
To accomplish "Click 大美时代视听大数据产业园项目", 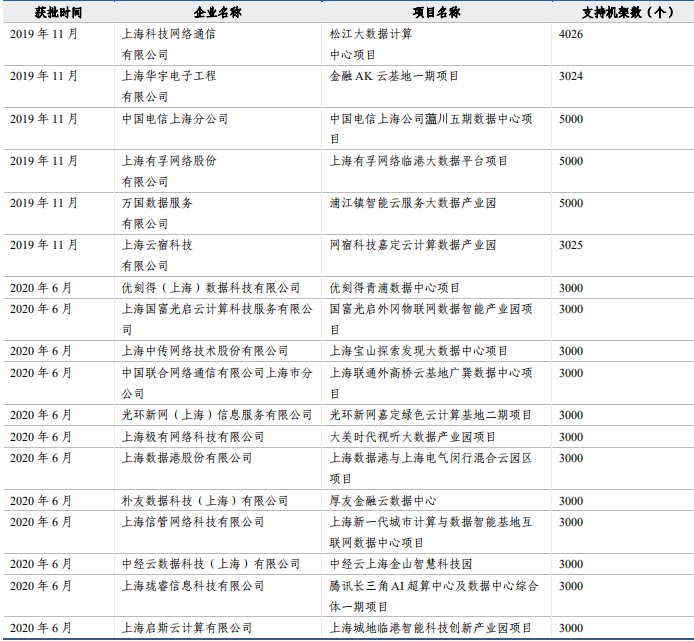I will point(412,437).
